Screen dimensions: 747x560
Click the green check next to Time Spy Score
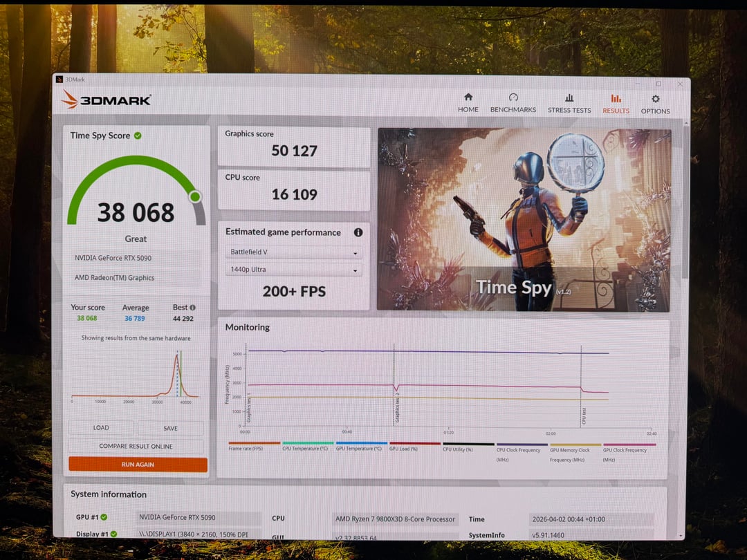point(138,136)
